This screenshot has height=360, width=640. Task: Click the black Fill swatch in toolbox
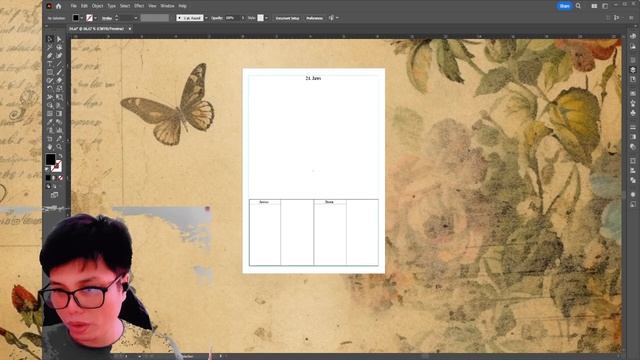click(x=51, y=159)
